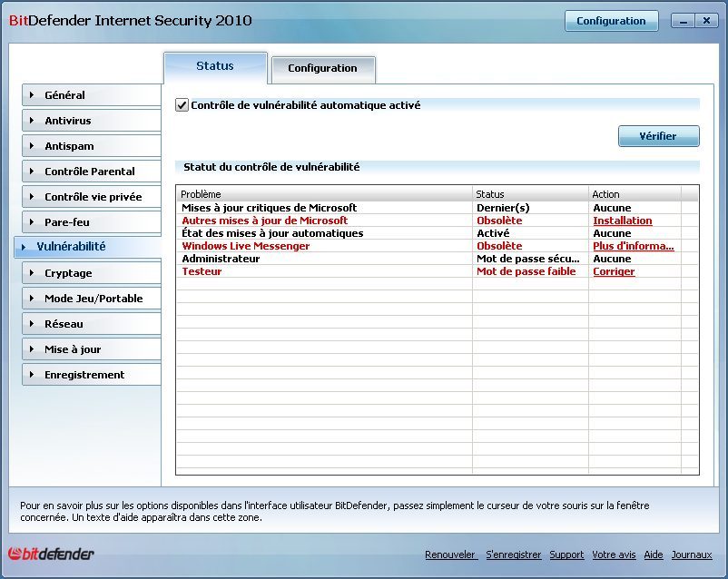
Task: Expand the Pare-feu sidebar section
Action: (x=92, y=222)
